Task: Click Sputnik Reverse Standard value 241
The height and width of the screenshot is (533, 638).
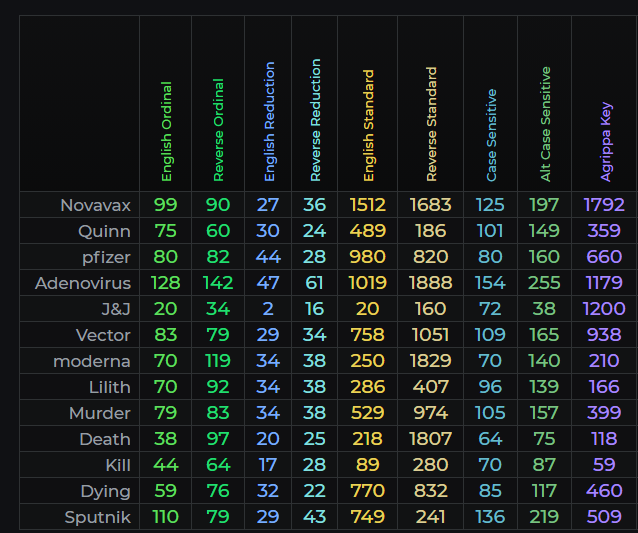Action: 430,517
